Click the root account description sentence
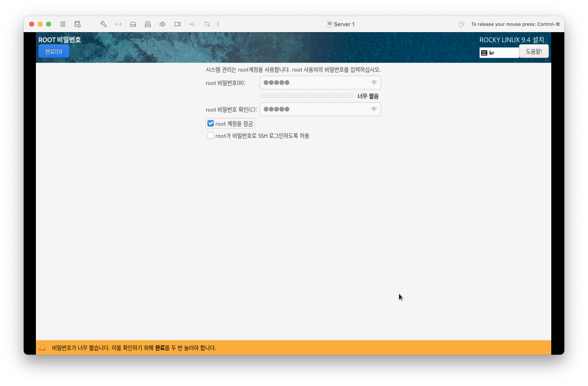The height and width of the screenshot is (386, 588). (x=293, y=70)
